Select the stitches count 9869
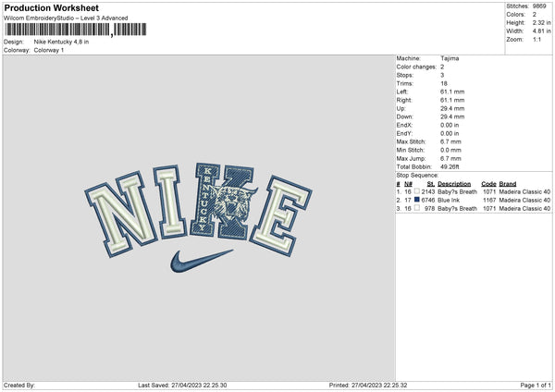Image resolution: width=555 pixels, height=392 pixels. click(539, 6)
